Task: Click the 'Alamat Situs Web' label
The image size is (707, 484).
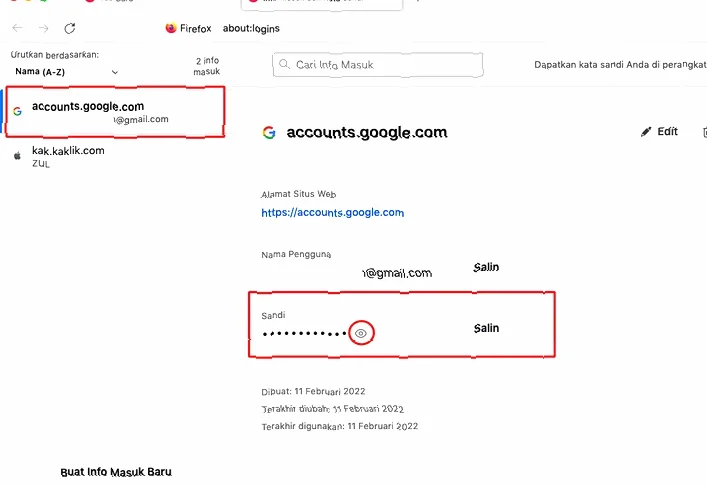Action: (x=298, y=194)
